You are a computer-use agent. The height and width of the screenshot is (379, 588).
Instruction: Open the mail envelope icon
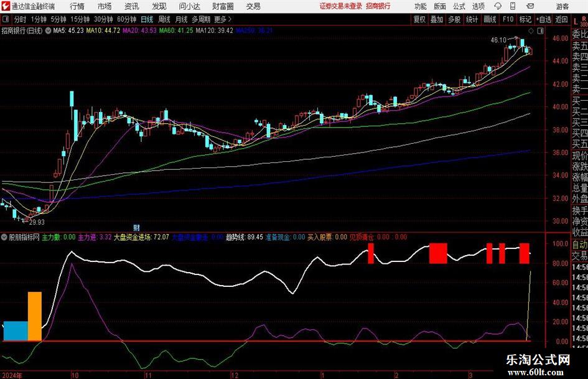point(530,6)
